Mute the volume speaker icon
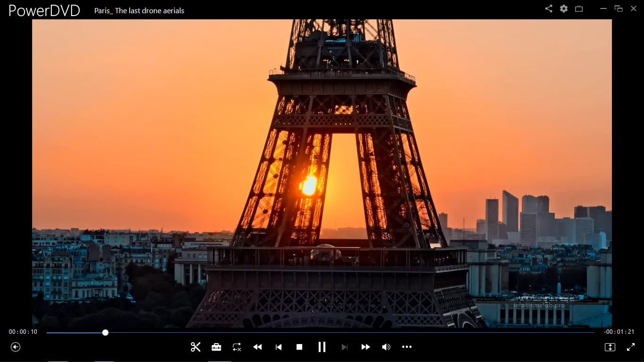The image size is (644, 362). pyautogui.click(x=386, y=347)
